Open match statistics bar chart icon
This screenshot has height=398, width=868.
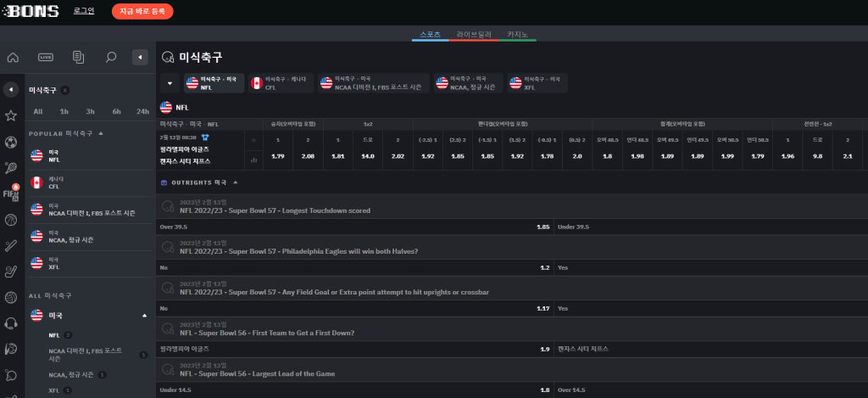[254, 160]
